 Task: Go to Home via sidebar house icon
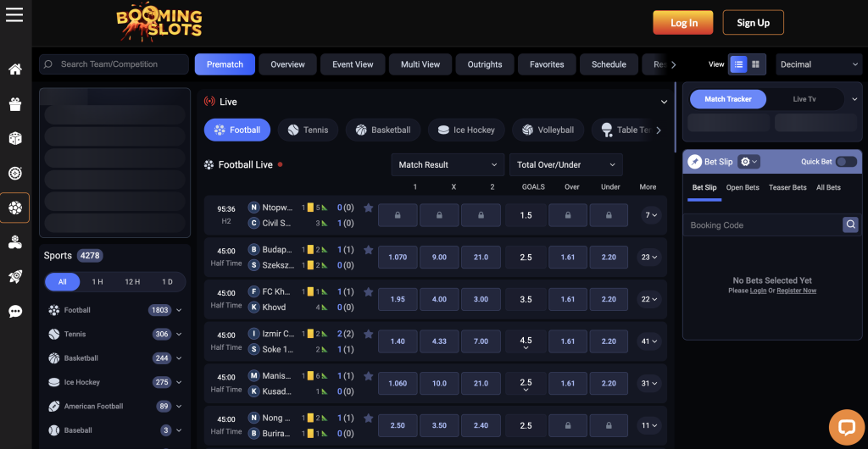pyautogui.click(x=15, y=69)
